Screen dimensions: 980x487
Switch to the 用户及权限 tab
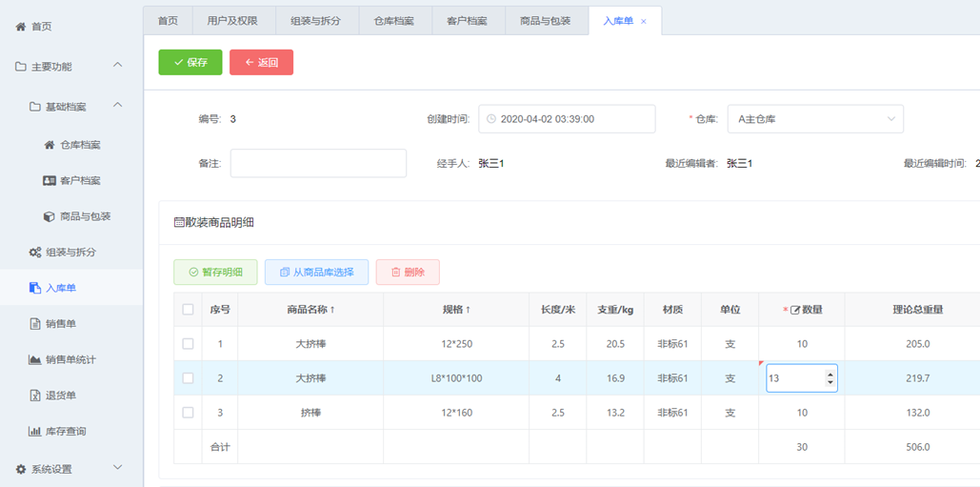(x=233, y=21)
